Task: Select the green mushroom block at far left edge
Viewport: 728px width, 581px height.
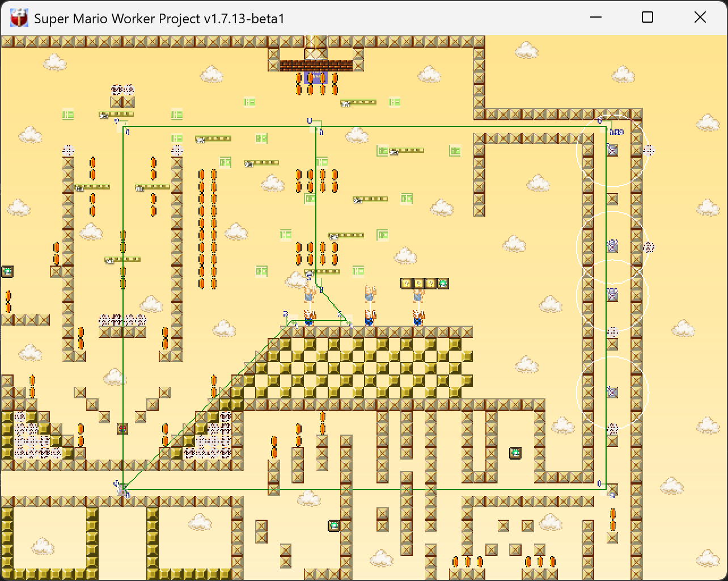Action: pyautogui.click(x=7, y=271)
